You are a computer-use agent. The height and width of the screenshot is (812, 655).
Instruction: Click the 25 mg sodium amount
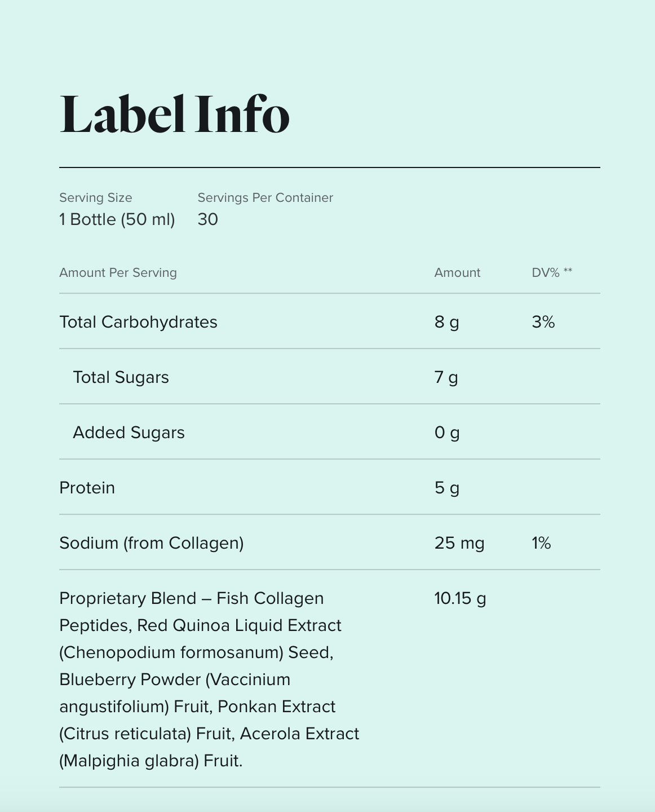pos(459,543)
